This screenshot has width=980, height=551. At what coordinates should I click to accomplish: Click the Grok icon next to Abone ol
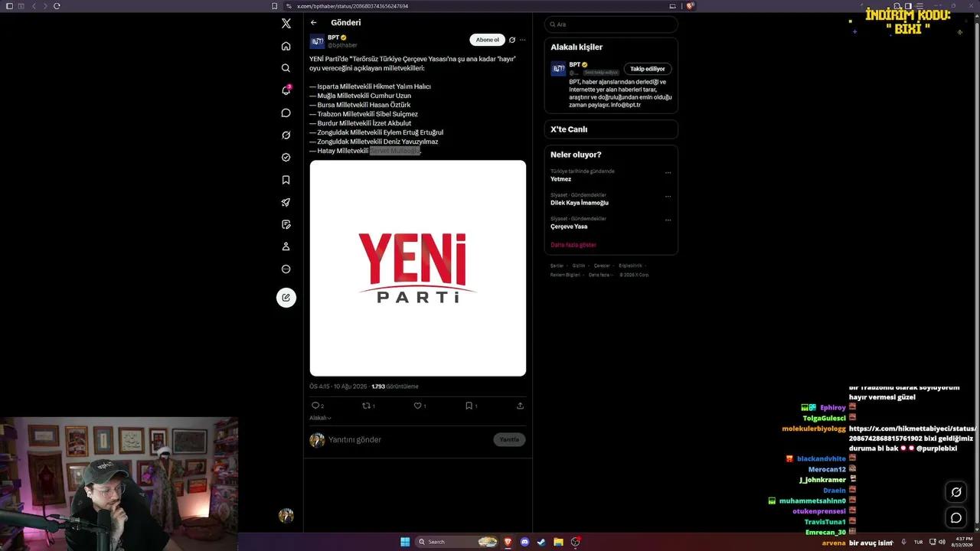(512, 40)
